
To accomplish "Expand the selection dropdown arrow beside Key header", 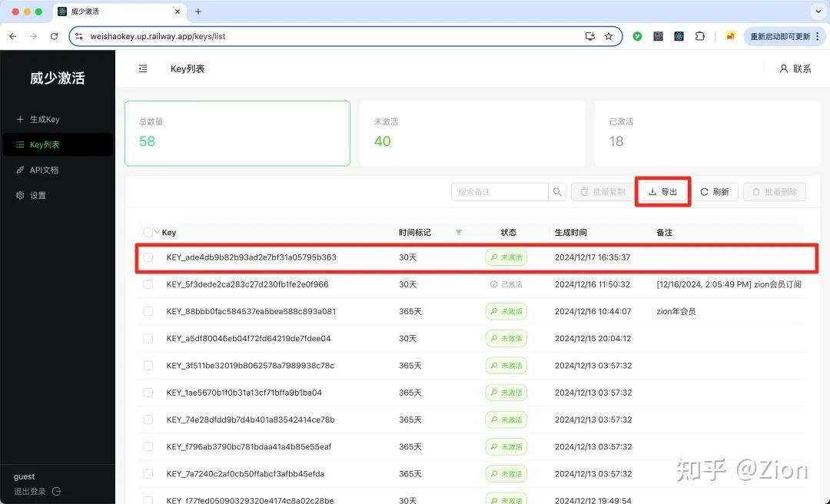I will [x=158, y=232].
